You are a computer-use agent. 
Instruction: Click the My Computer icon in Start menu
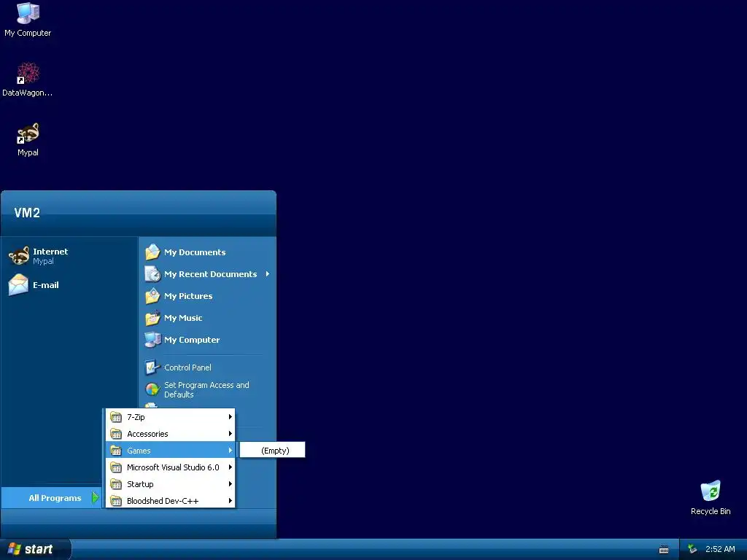(152, 340)
